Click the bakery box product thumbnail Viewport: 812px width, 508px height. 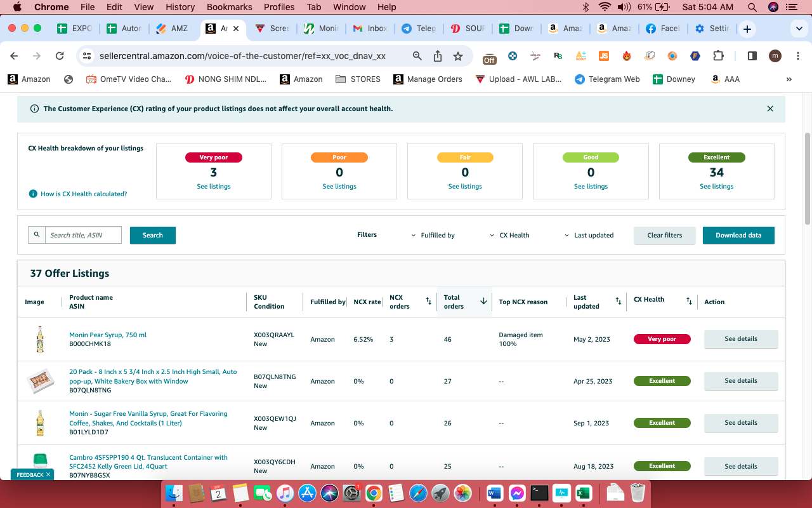[x=40, y=381]
